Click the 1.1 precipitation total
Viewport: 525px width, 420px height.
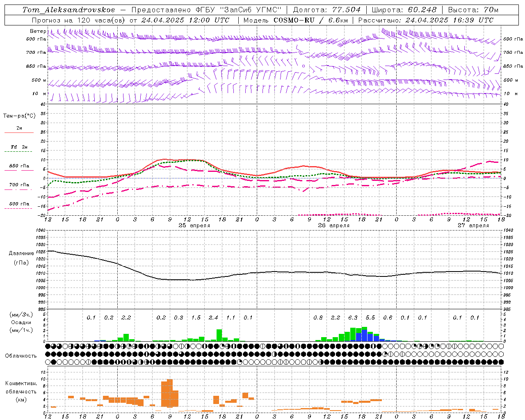click(x=231, y=317)
